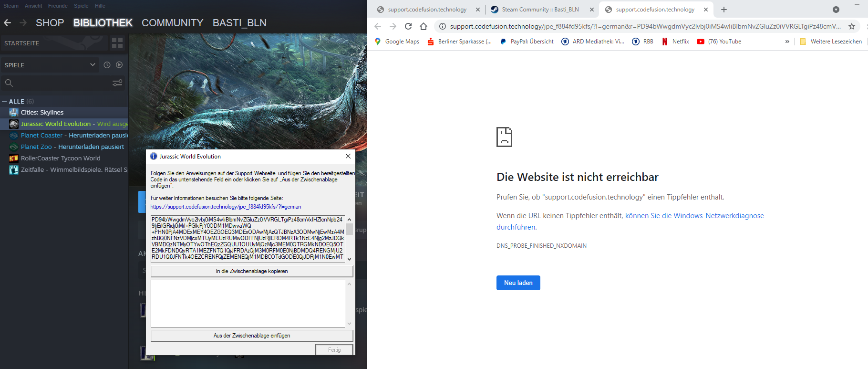Screen dimensions: 868x369
Task: Go back with Steam's back arrow
Action: [x=7, y=23]
